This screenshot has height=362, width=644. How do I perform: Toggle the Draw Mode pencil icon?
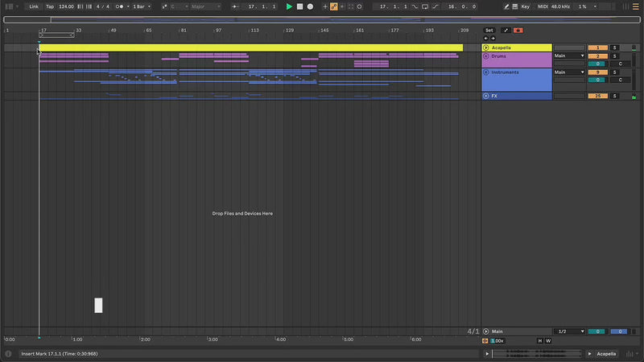[x=506, y=6]
